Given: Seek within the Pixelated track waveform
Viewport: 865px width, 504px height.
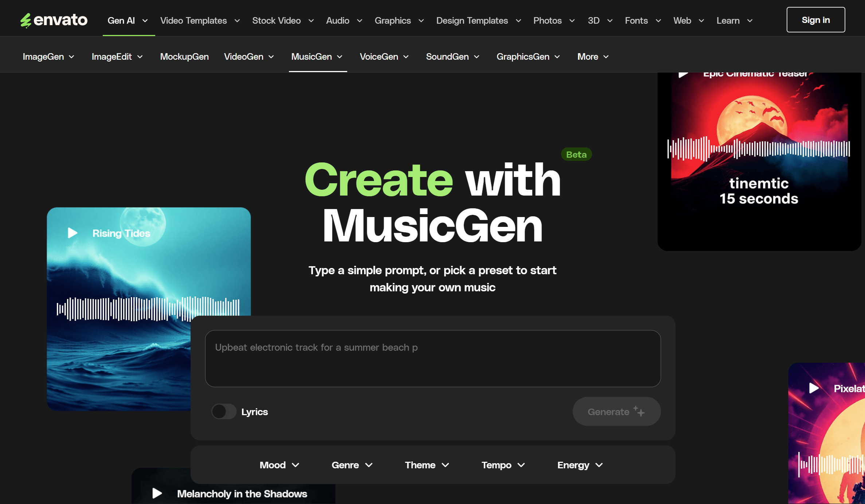Looking at the screenshot, I should click(x=831, y=465).
